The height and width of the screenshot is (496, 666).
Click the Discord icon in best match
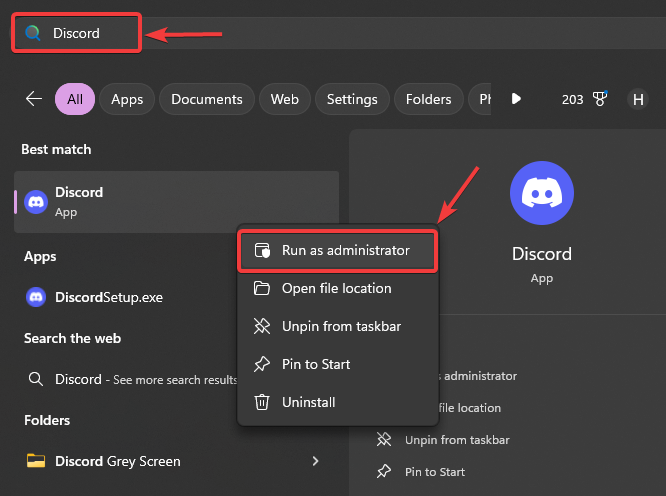coord(36,202)
